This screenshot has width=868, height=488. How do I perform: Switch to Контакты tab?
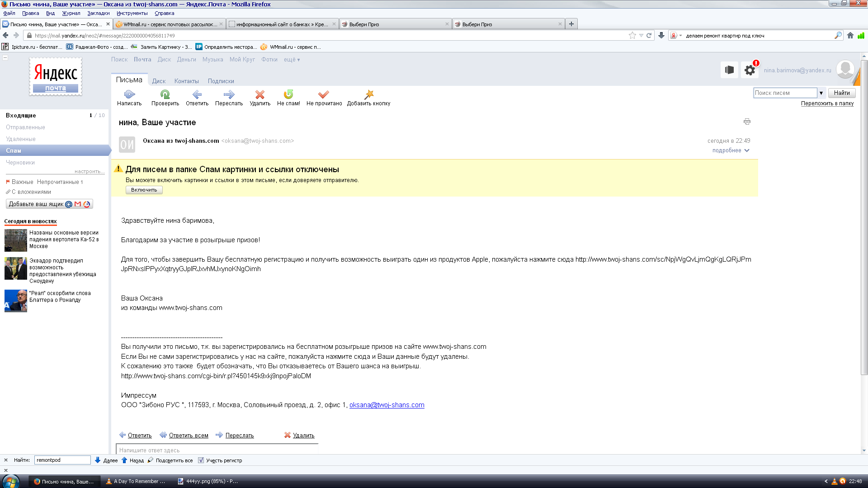tap(186, 81)
